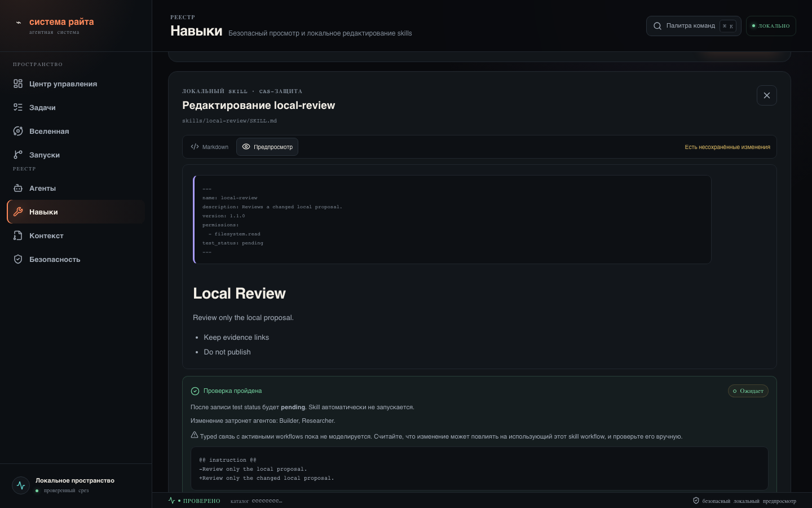Click the Markdown code brackets icon

pyautogui.click(x=195, y=147)
